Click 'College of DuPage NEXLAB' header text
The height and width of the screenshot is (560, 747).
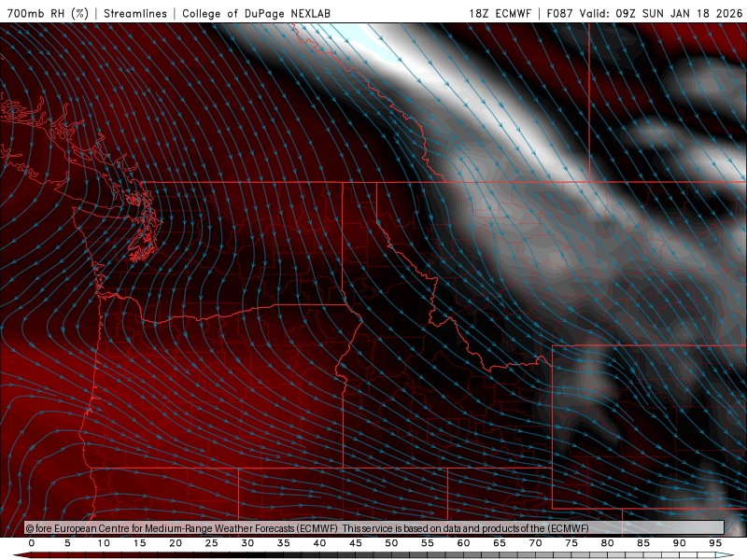(x=256, y=13)
